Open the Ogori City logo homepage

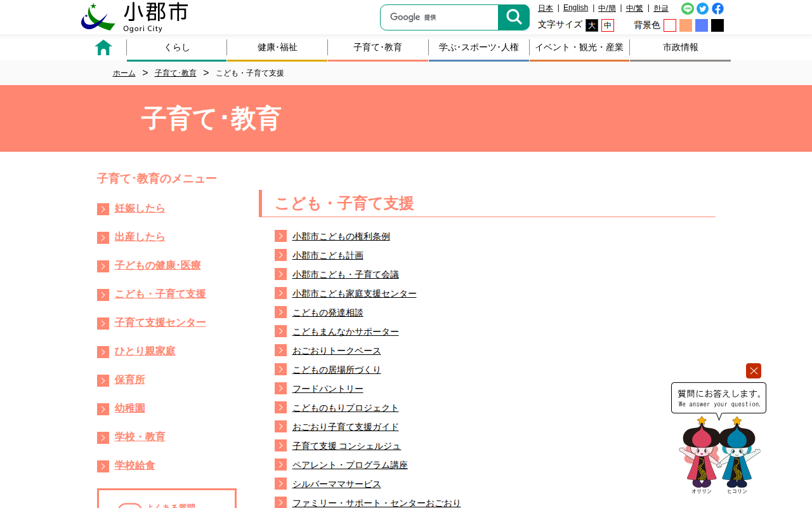(x=134, y=17)
